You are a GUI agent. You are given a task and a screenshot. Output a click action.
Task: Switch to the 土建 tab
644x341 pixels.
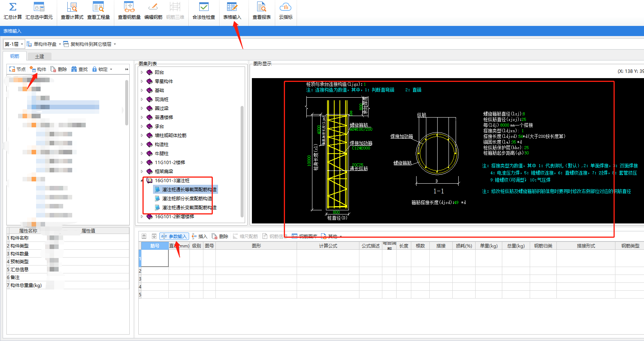click(x=39, y=56)
